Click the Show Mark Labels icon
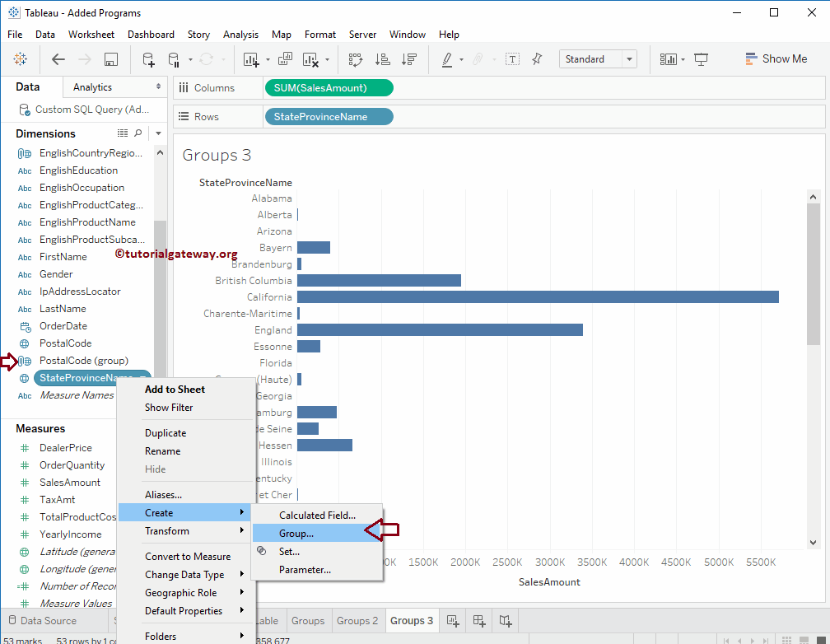This screenshot has height=644, width=830. click(x=513, y=59)
